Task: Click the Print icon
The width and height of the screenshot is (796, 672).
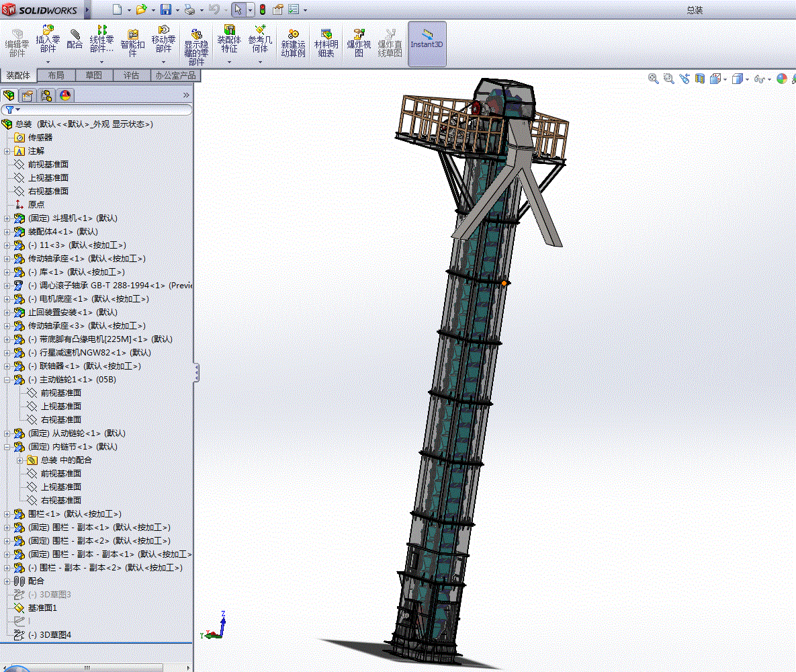Action: [190, 9]
